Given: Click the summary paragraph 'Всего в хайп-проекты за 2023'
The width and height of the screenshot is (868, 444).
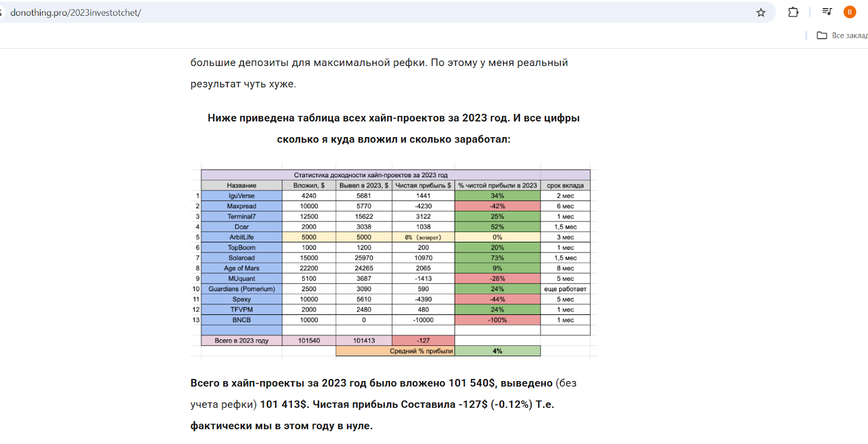Looking at the screenshot, I should [383, 404].
